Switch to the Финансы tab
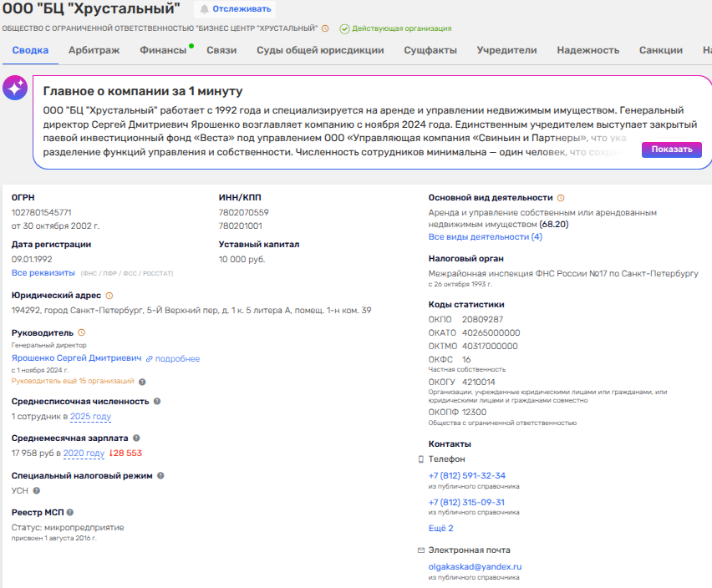The height and width of the screenshot is (588, 712). point(163,50)
